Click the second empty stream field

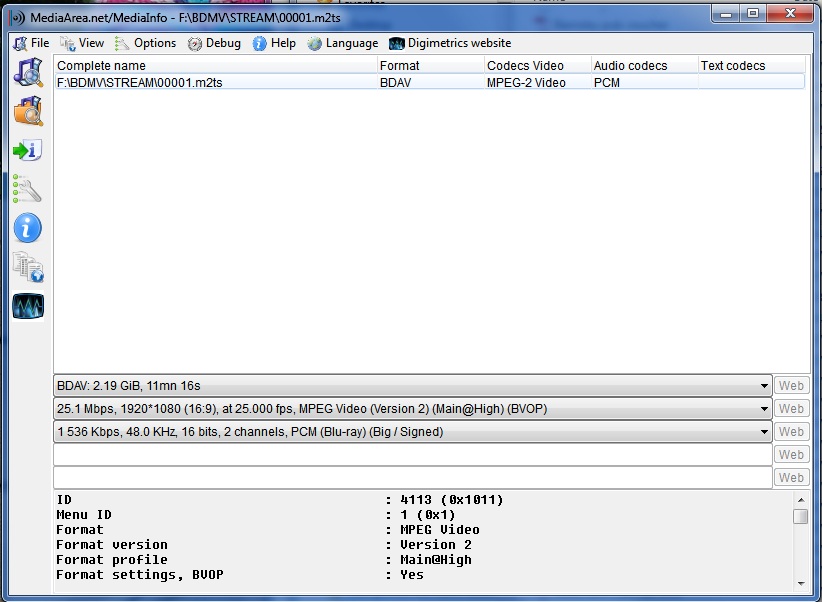click(413, 478)
